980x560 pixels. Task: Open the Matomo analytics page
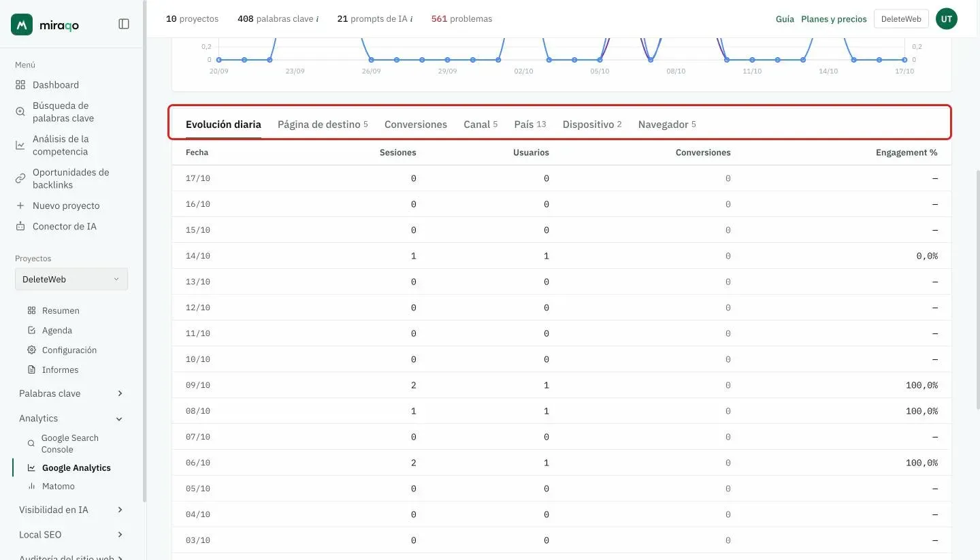(59, 486)
